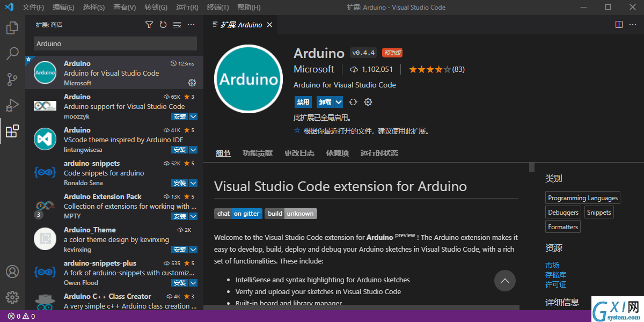The width and height of the screenshot is (644, 322).
Task: Open the 帮助(H) menu
Action: tap(248, 8)
